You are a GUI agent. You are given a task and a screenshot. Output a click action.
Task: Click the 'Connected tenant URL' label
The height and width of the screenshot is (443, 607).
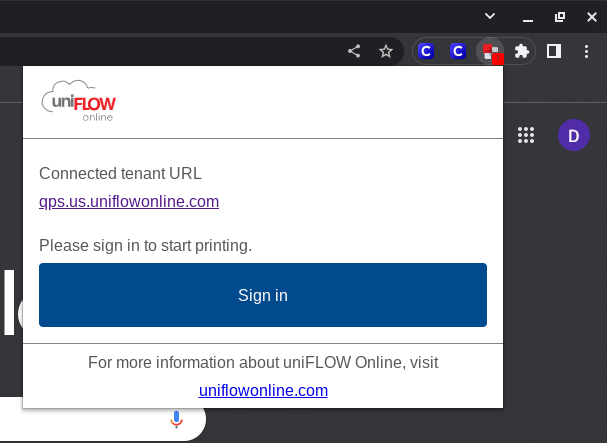click(x=120, y=173)
